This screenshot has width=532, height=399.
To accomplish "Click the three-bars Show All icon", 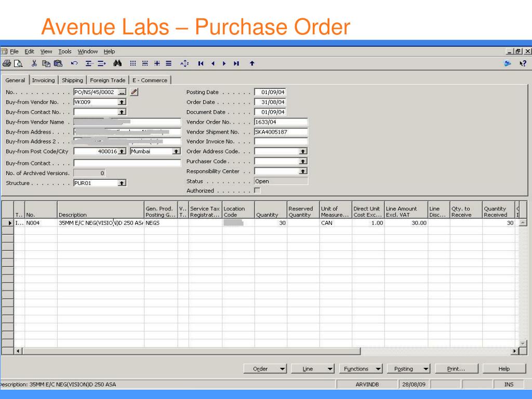I will point(169,63).
